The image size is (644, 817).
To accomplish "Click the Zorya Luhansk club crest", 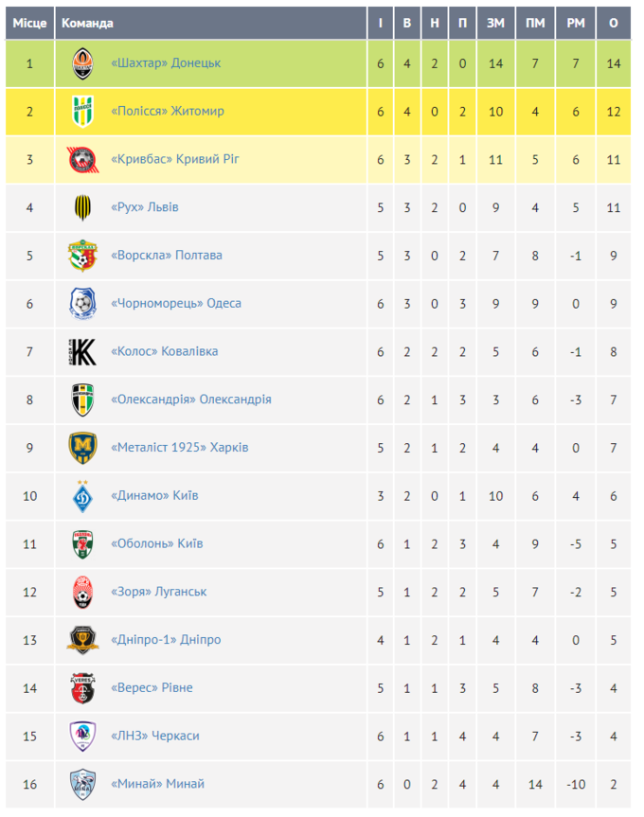I will coord(82,592).
